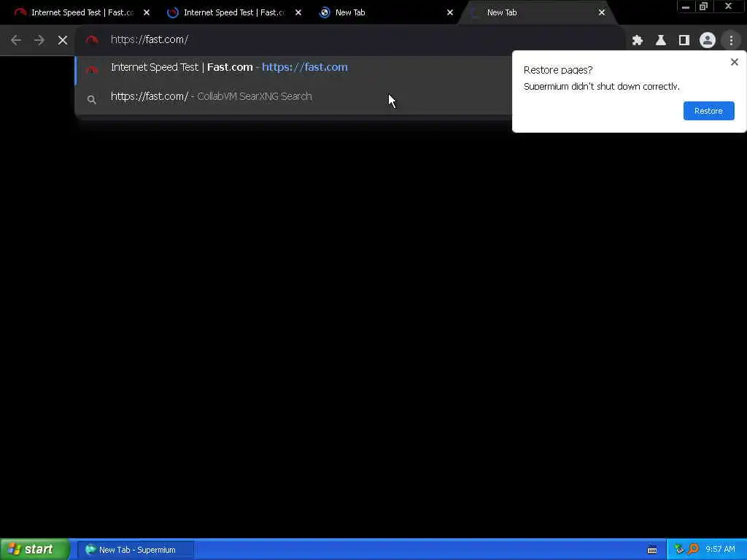Viewport: 747px width, 560px height.
Task: Click the orange magnifier tray icon
Action: tap(693, 550)
